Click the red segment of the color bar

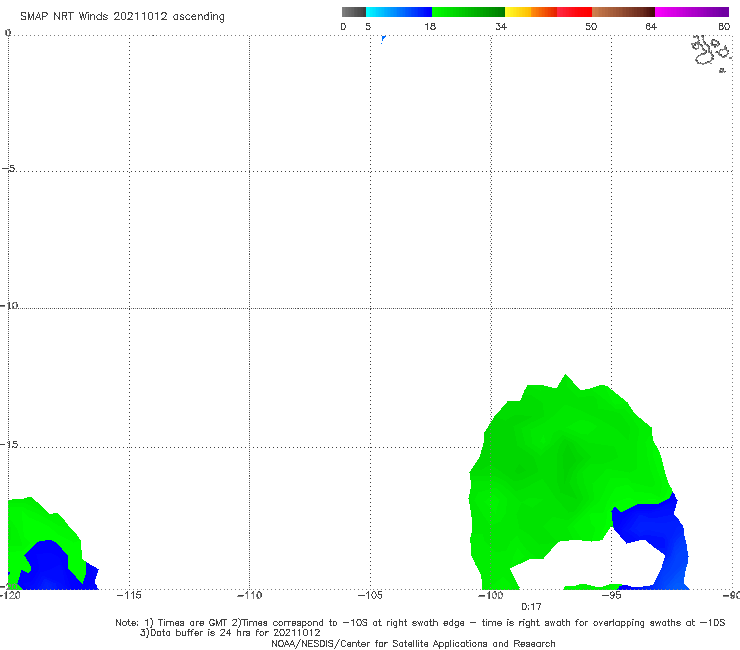574,12
